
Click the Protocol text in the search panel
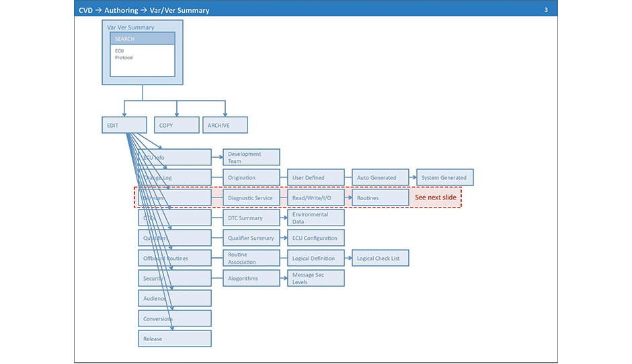(124, 58)
